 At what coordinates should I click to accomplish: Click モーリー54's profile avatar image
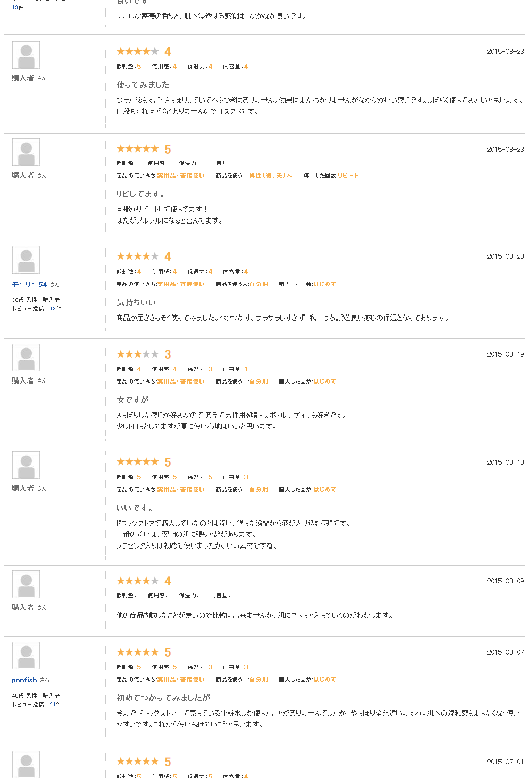click(x=26, y=260)
